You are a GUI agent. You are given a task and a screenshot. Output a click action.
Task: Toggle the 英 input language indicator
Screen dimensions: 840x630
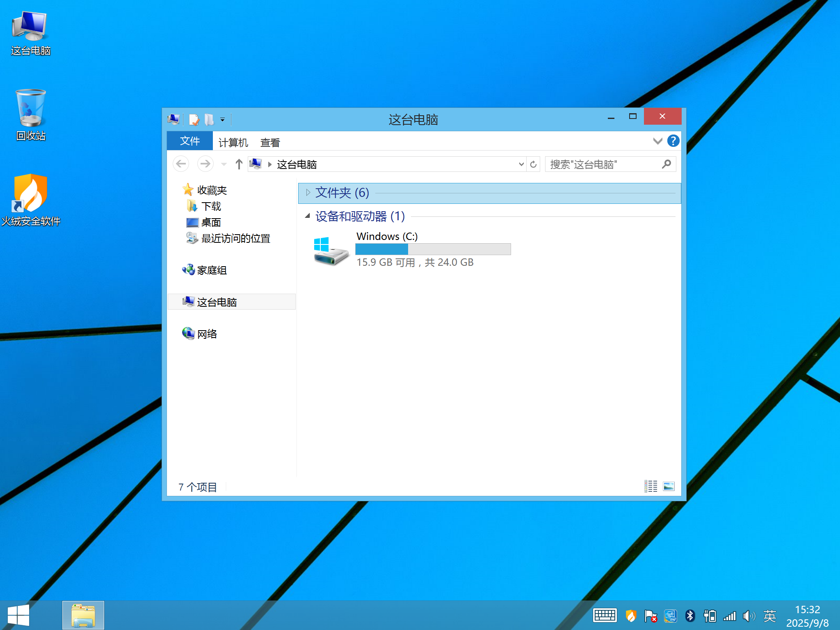coord(769,616)
